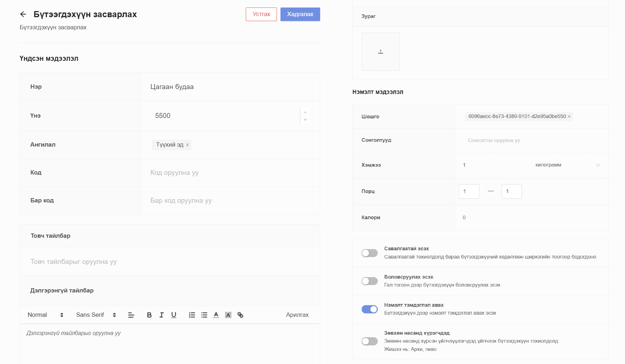Click the red Устгах button
This screenshot has width=625, height=364.
261,14
